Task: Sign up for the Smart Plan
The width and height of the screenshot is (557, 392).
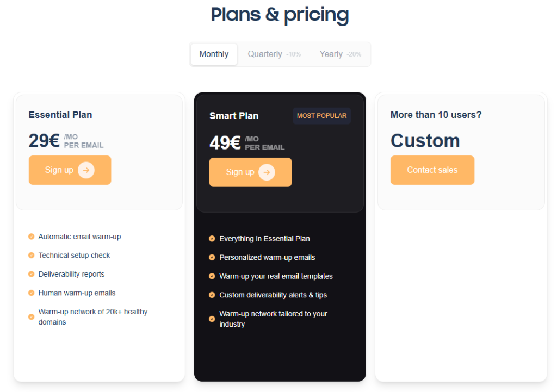Action: (250, 172)
